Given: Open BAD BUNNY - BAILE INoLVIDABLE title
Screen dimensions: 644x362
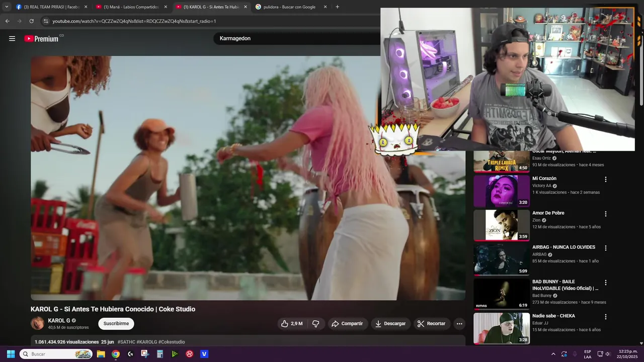Looking at the screenshot, I should [566, 285].
